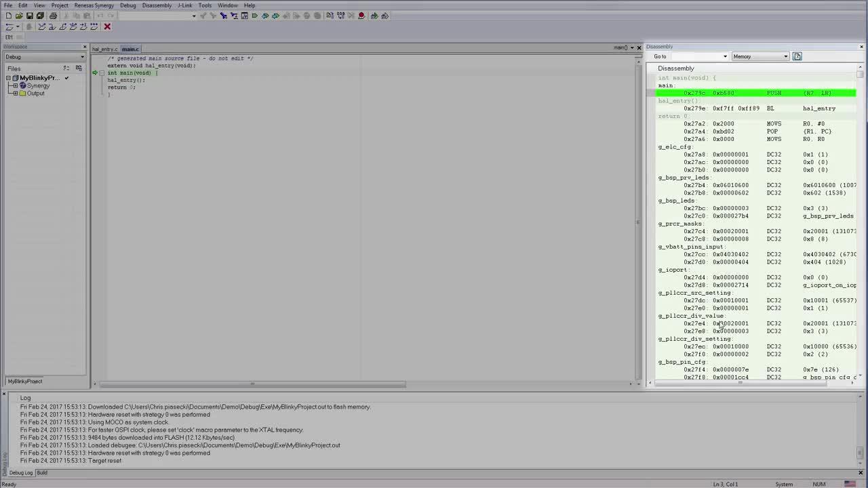This screenshot has height=488, width=868.
Task: Expand the Output folder in the workspace tree
Action: 15,93
